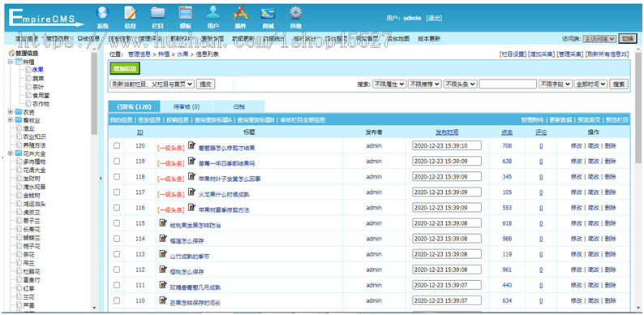Image resolution: width=644 pixels, height=315 pixels.
Task: Open the 不限属性 dropdown
Action: point(389,84)
